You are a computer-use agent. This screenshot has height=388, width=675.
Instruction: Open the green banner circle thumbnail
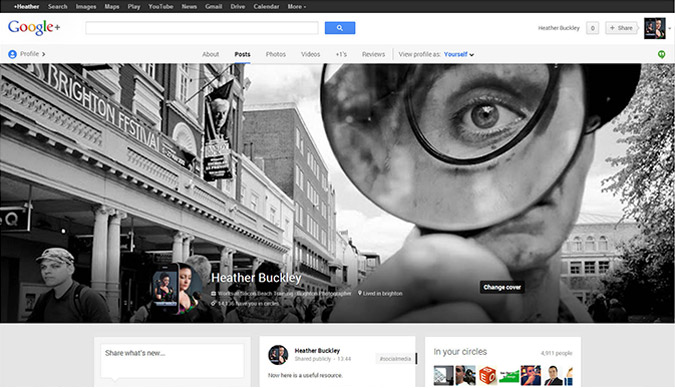point(509,376)
